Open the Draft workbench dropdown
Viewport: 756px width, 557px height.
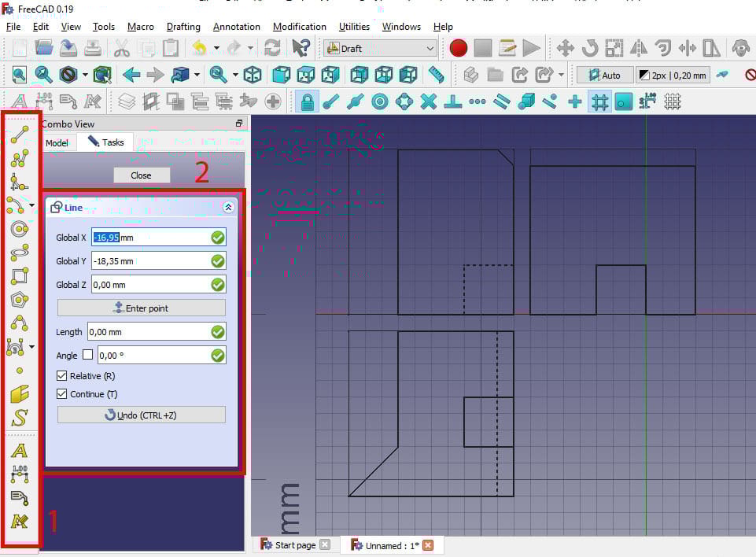coord(381,48)
